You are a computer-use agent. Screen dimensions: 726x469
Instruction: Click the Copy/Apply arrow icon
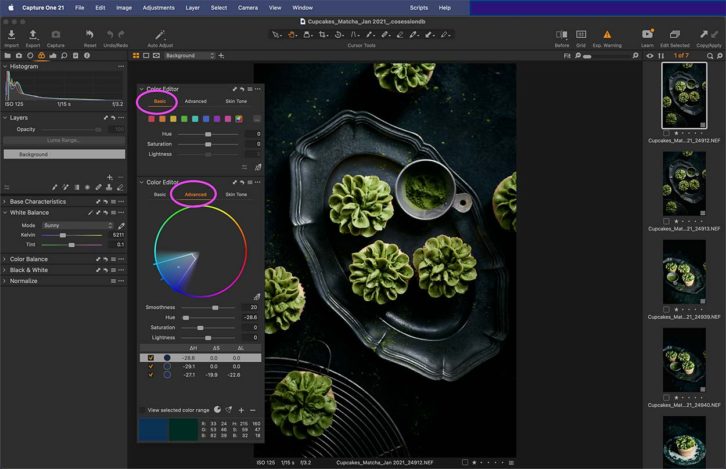click(x=704, y=35)
